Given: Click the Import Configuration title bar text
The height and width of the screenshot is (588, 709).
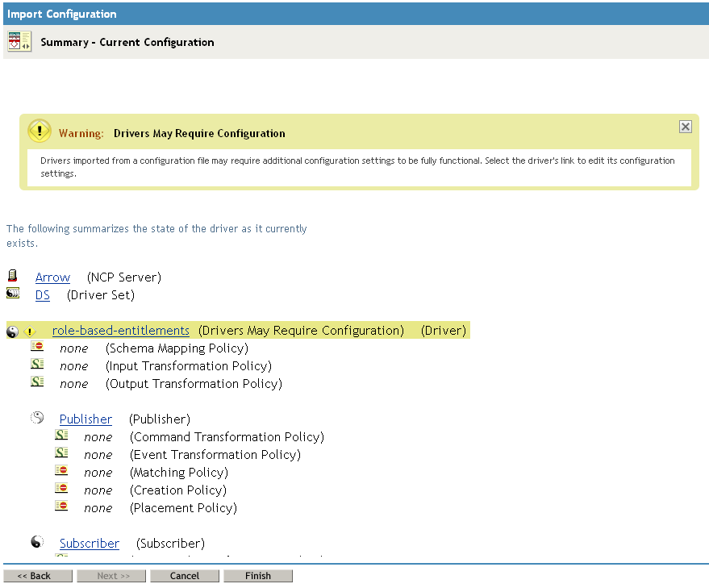Looking at the screenshot, I should 62,14.
